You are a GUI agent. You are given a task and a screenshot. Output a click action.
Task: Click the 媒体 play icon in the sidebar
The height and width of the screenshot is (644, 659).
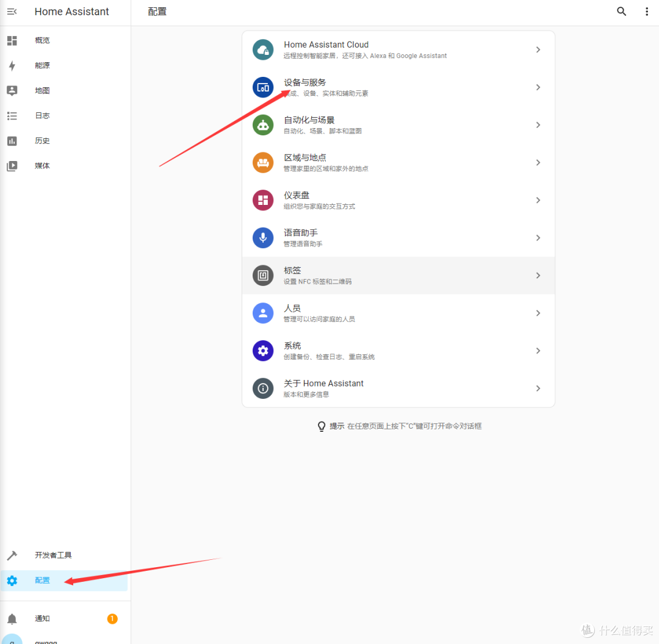12,166
